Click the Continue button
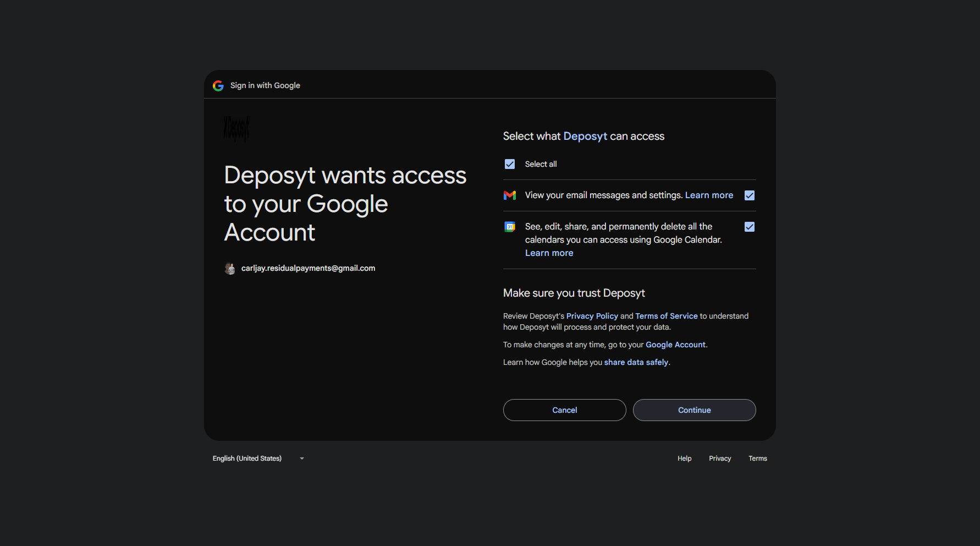Image resolution: width=980 pixels, height=546 pixels. point(695,410)
